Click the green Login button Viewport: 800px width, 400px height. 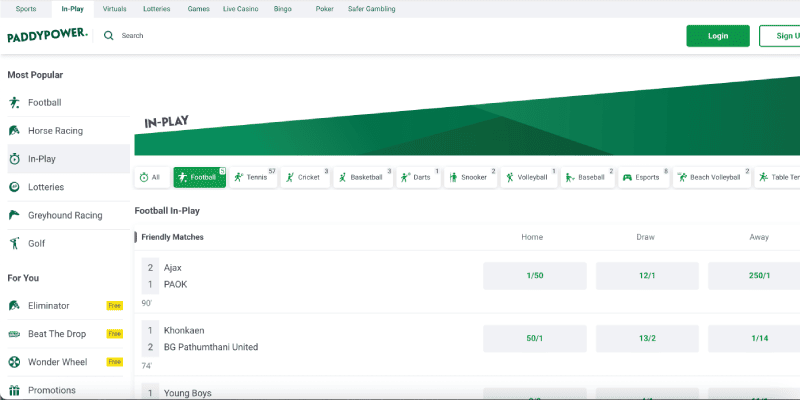[x=718, y=36]
